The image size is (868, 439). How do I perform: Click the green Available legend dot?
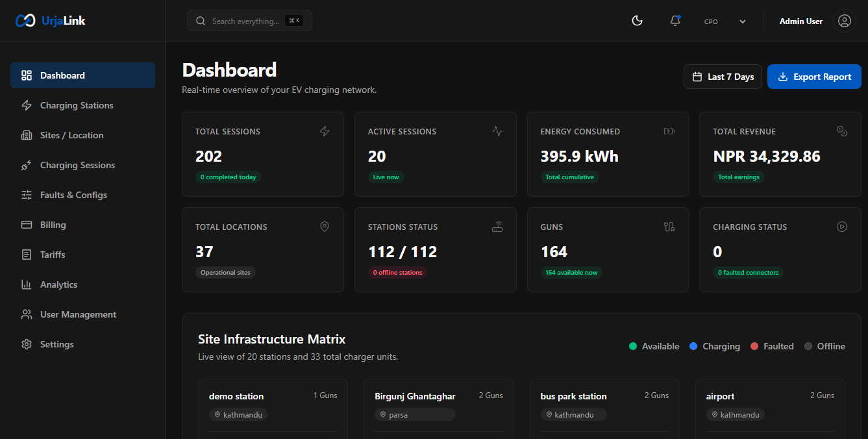[633, 346]
